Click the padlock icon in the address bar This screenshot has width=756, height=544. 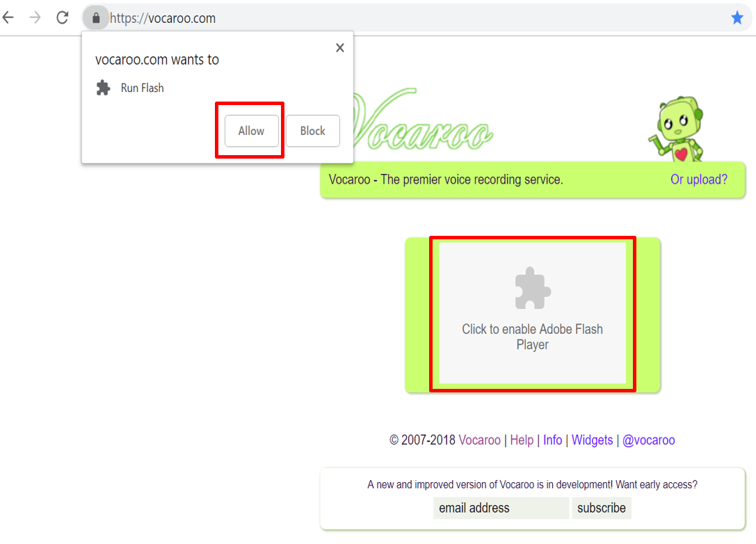[x=95, y=17]
